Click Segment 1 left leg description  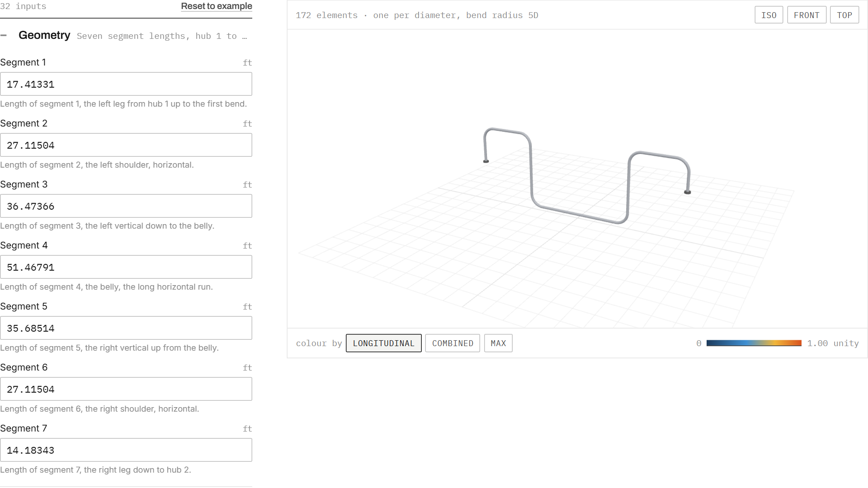(123, 103)
